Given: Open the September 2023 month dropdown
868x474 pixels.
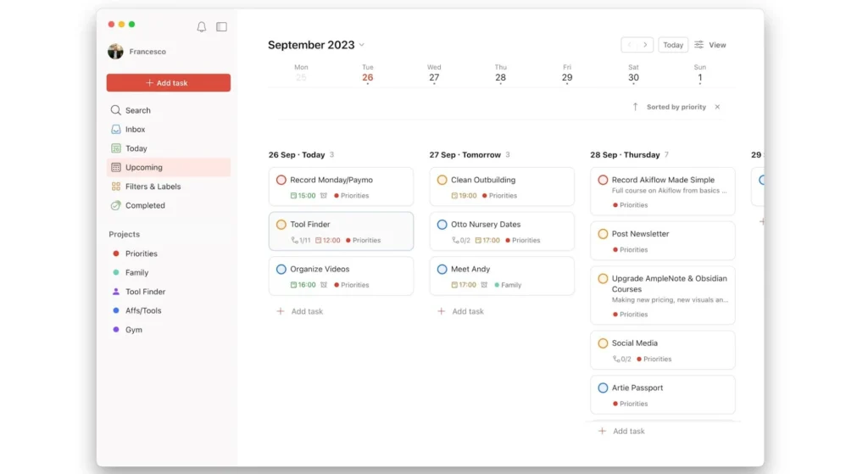Looking at the screenshot, I should point(316,45).
